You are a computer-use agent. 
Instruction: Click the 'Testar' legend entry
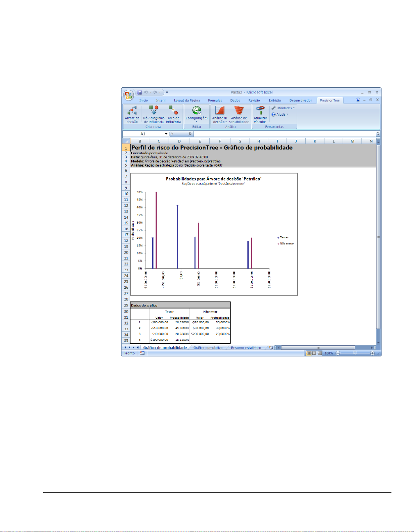(283, 237)
